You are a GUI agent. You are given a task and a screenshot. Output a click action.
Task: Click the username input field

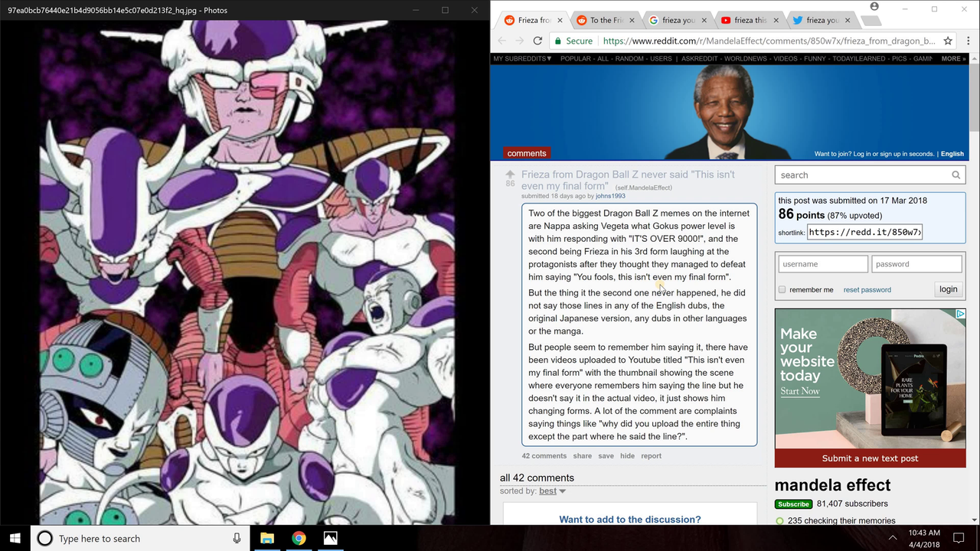pos(823,264)
